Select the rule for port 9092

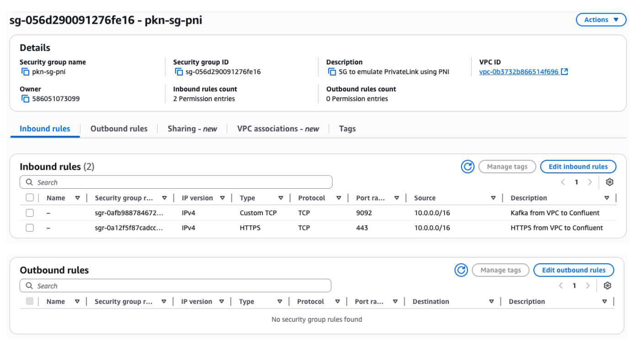pyautogui.click(x=30, y=213)
